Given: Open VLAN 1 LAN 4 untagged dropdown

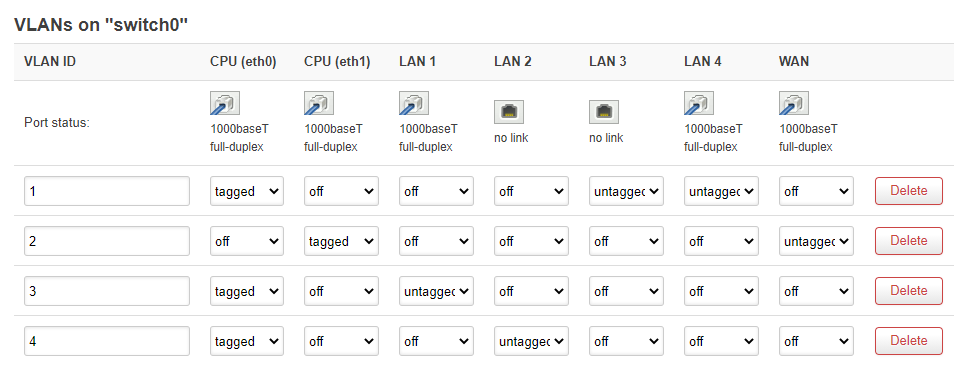Looking at the screenshot, I should tap(721, 191).
